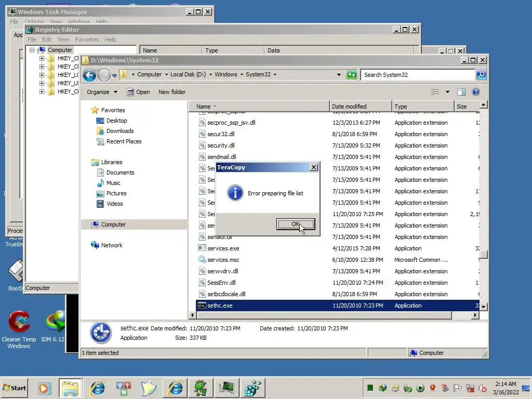Click the Start button
The height and width of the screenshot is (399, 532).
click(14, 388)
